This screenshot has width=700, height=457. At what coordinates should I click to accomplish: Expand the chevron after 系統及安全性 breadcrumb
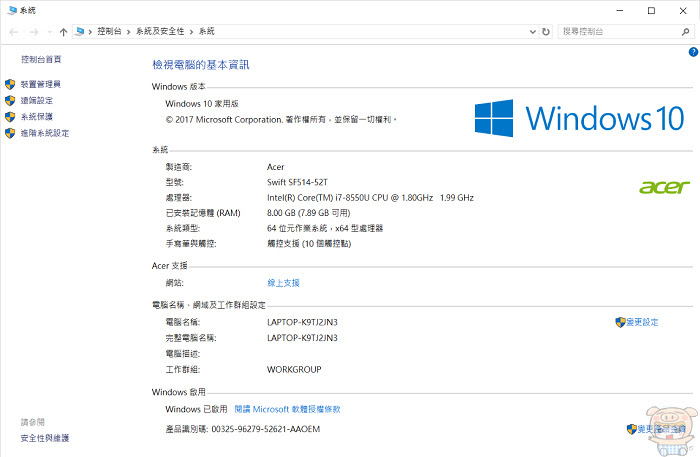[x=192, y=32]
